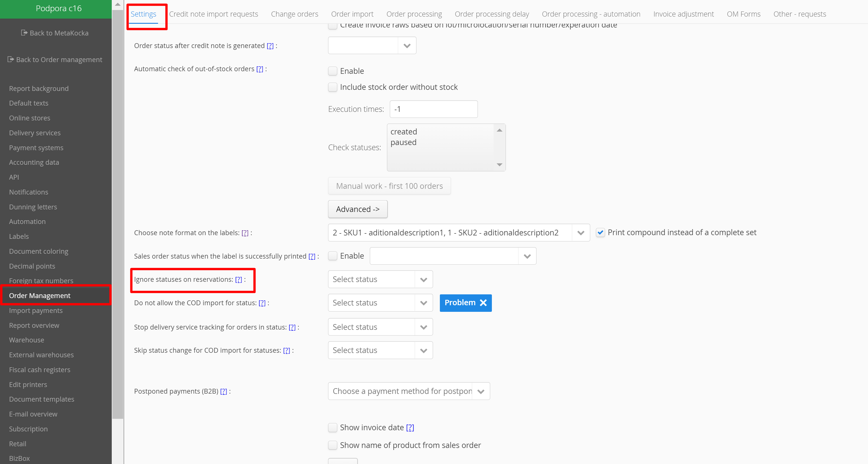Tick Show name of product from sales order
The height and width of the screenshot is (464, 868).
point(333,445)
